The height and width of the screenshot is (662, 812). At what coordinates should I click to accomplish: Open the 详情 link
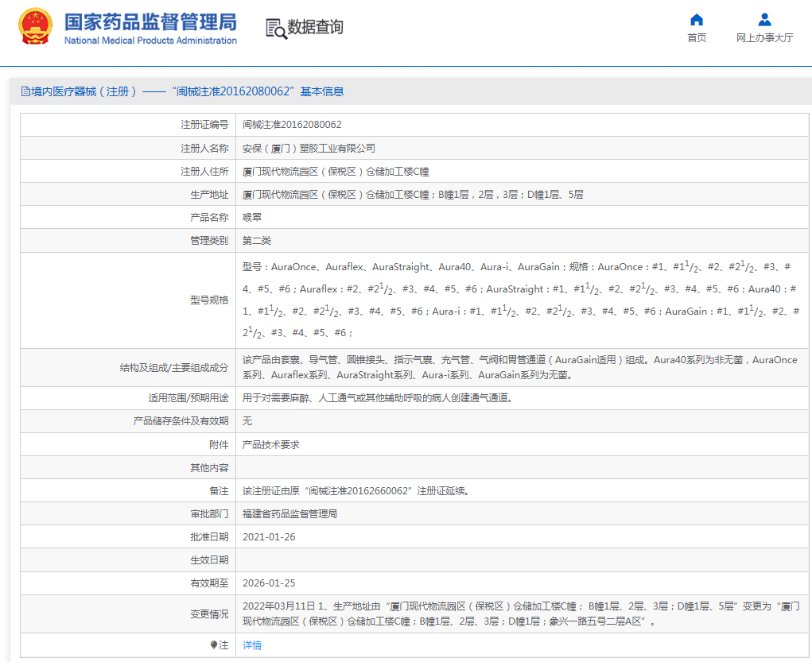coord(252,645)
